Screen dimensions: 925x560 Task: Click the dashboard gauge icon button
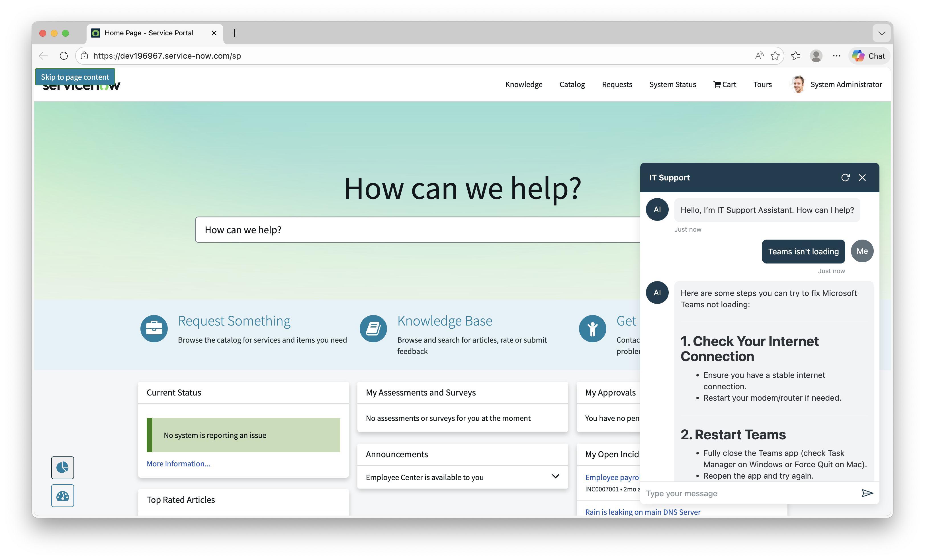(x=63, y=496)
